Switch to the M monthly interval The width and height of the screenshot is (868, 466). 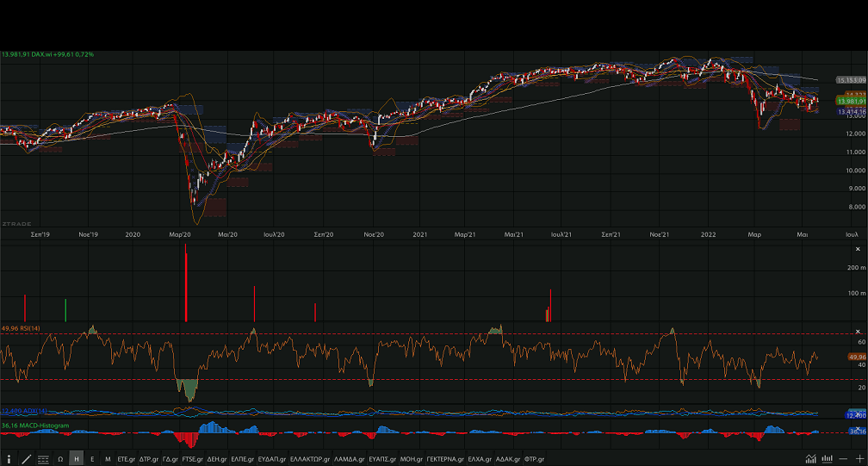108,459
